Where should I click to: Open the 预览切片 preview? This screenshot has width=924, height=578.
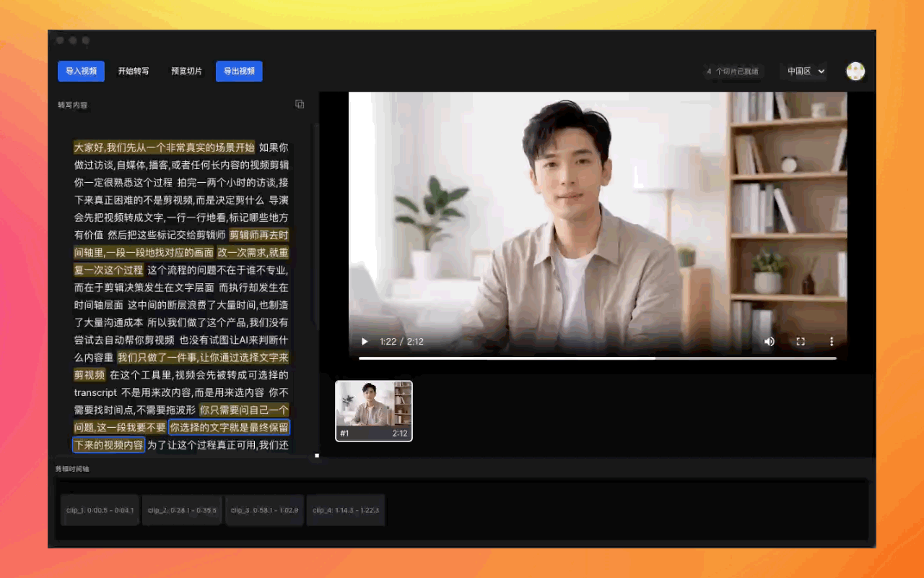pos(186,71)
